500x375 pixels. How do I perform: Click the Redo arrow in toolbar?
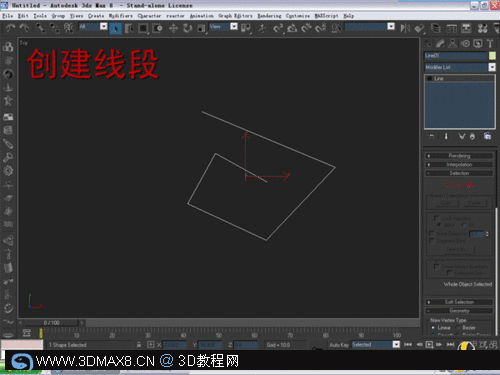point(24,28)
